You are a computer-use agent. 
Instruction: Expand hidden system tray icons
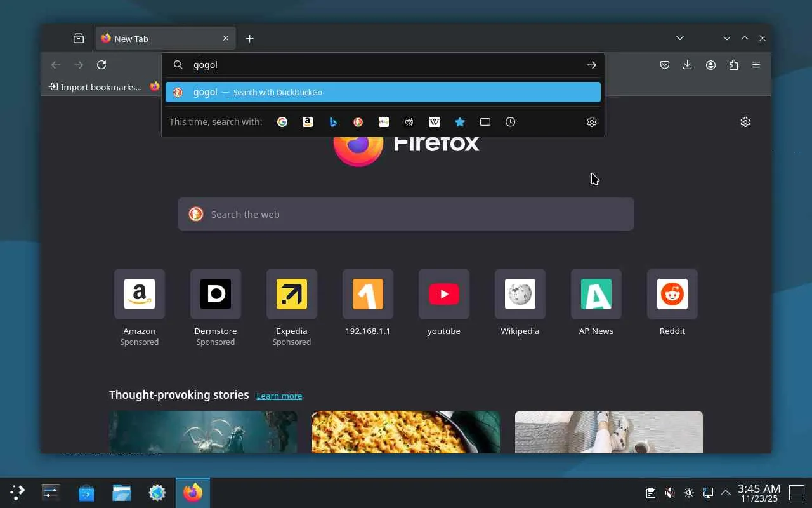coord(726,492)
